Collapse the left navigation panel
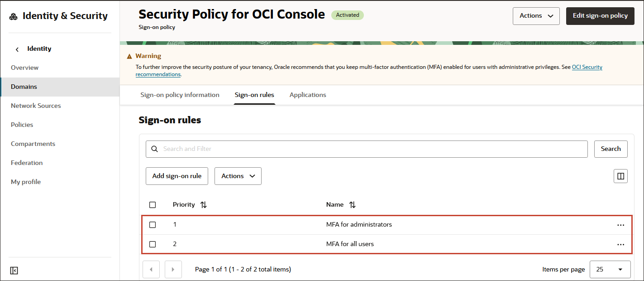 click(14, 270)
